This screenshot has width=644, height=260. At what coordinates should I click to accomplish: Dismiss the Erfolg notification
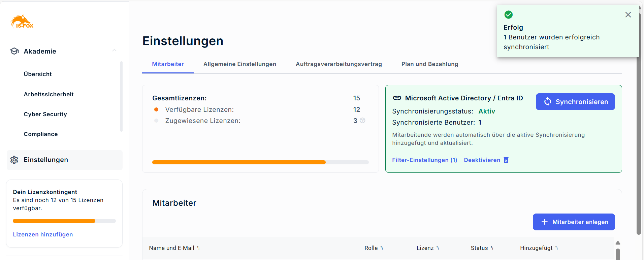tap(628, 15)
